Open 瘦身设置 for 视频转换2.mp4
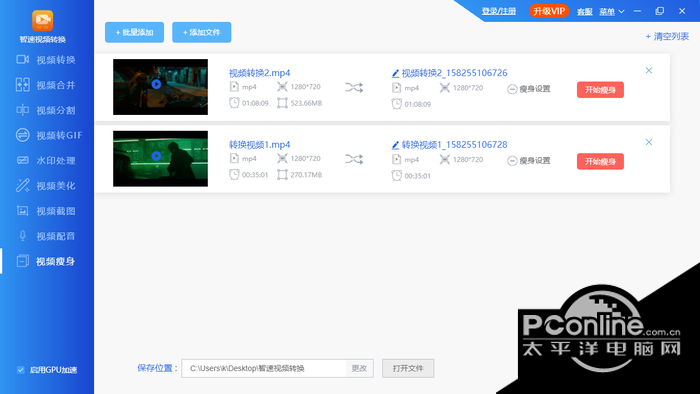Image resolution: width=700 pixels, height=394 pixels. point(529,89)
